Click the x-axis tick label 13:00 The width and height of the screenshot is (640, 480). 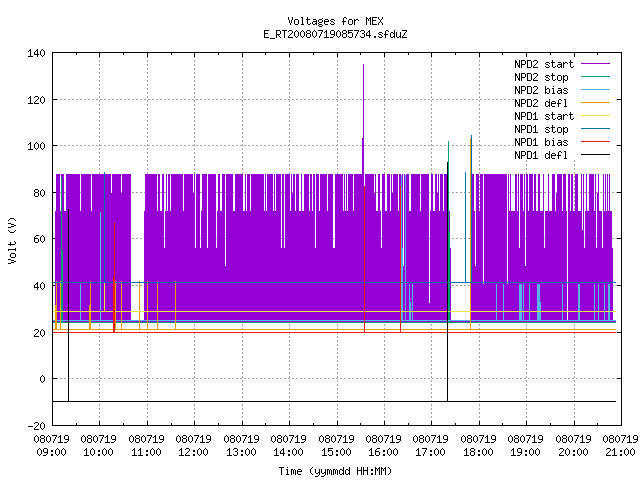coord(241,452)
